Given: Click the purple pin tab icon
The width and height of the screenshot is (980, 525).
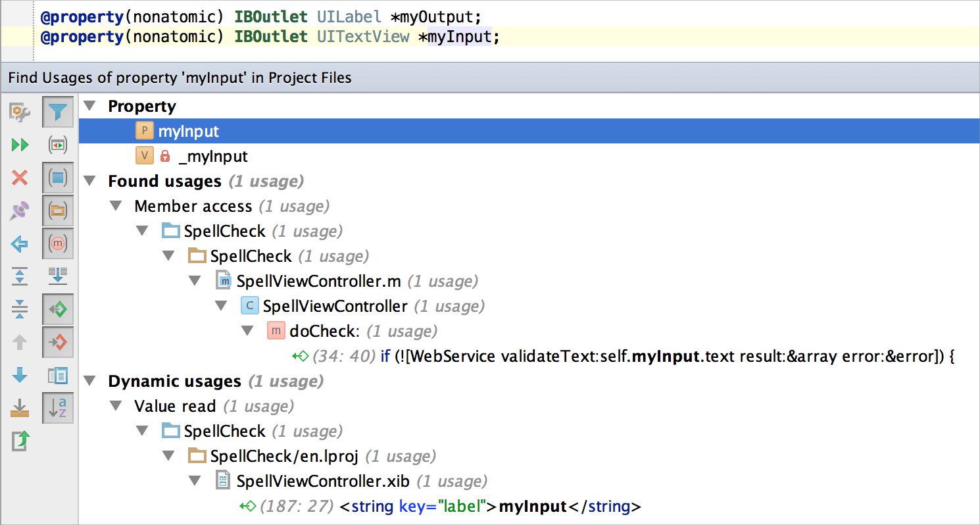Looking at the screenshot, I should pos(20,211).
